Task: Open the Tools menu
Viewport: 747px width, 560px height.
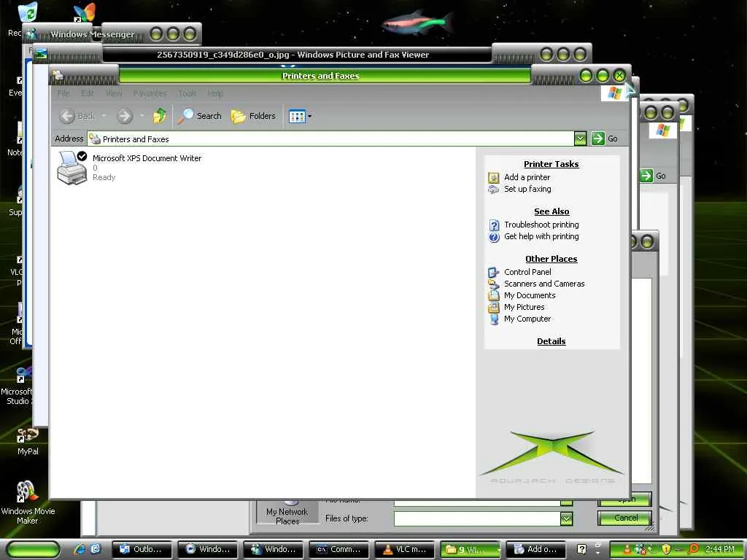Action: click(x=187, y=93)
